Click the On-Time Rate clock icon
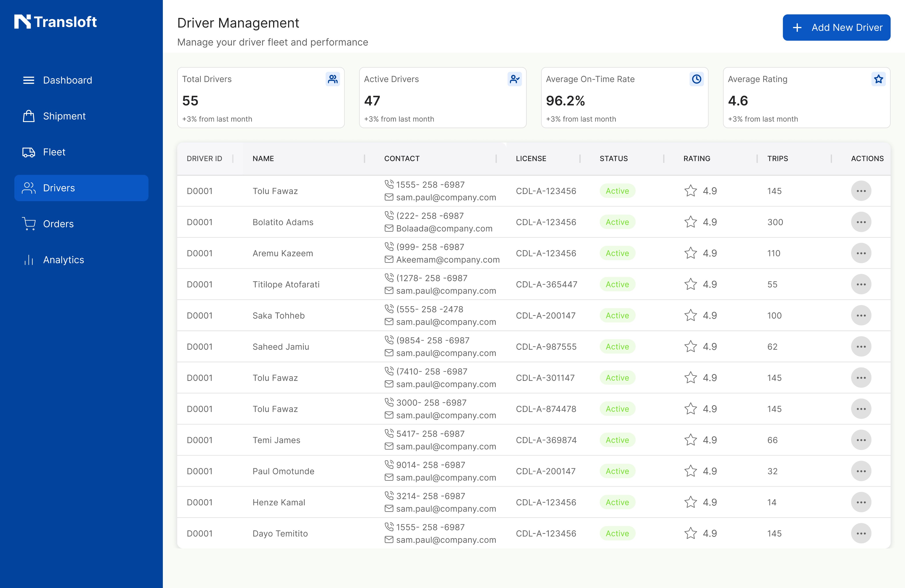Screen dimensions: 905x588 click(x=696, y=79)
